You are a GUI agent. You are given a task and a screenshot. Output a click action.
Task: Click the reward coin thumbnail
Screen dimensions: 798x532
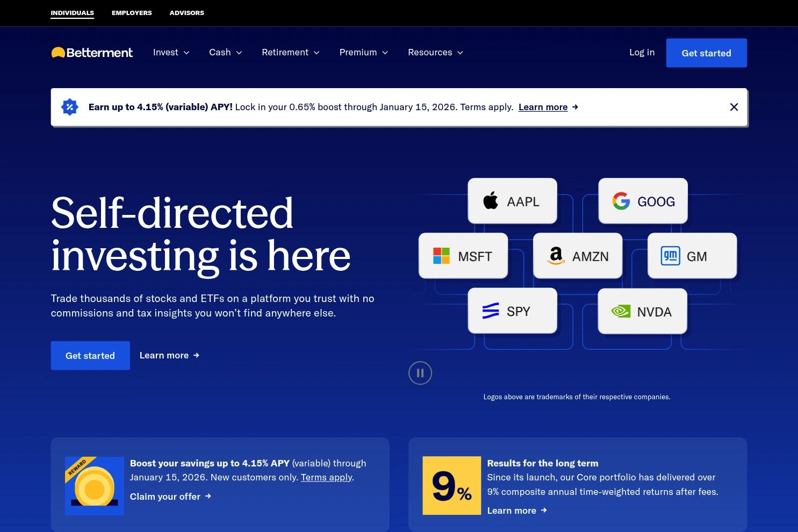coord(95,486)
